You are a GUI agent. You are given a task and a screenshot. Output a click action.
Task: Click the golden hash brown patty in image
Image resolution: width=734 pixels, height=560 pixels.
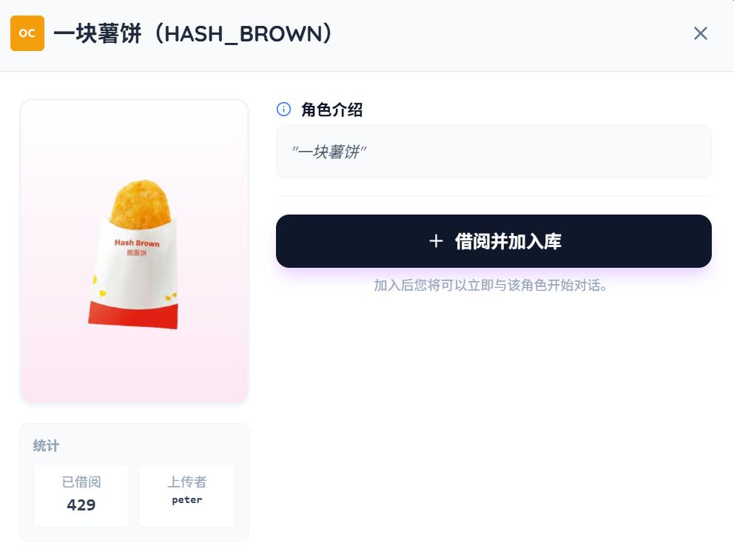(140, 204)
